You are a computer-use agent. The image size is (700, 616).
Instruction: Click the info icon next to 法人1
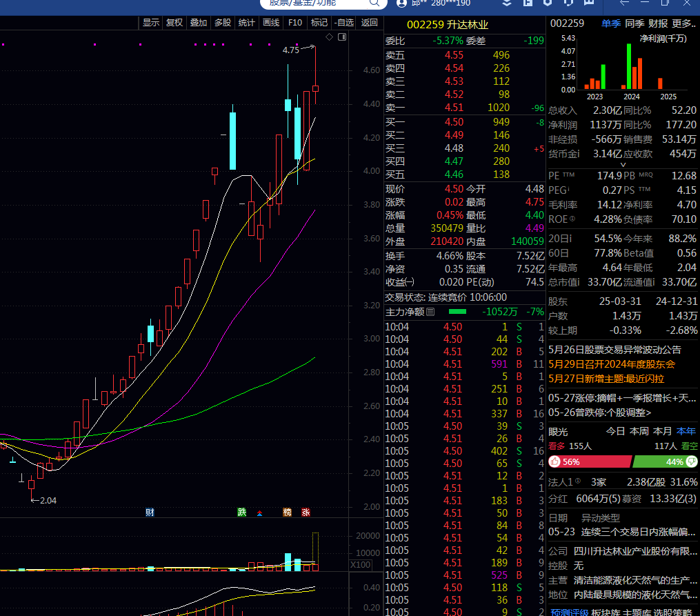(578, 481)
